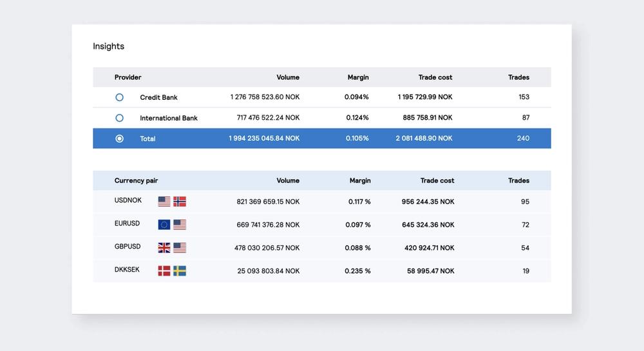This screenshot has width=644, height=351.
Task: Click DKKSEK volume 25 093 803.84 NOK
Action: pyautogui.click(x=269, y=270)
